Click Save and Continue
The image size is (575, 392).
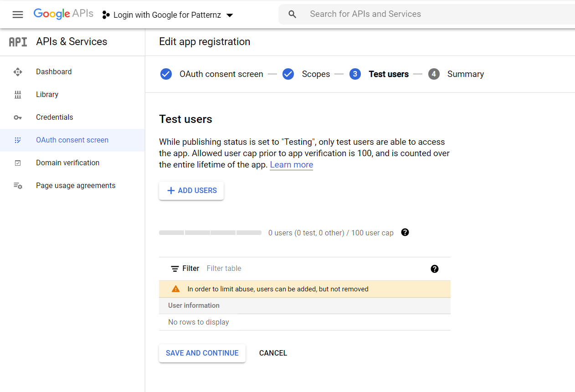point(202,353)
